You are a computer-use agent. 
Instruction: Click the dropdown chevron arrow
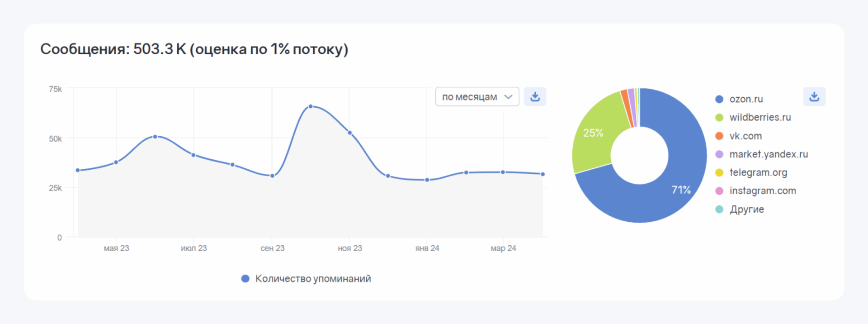(508, 97)
